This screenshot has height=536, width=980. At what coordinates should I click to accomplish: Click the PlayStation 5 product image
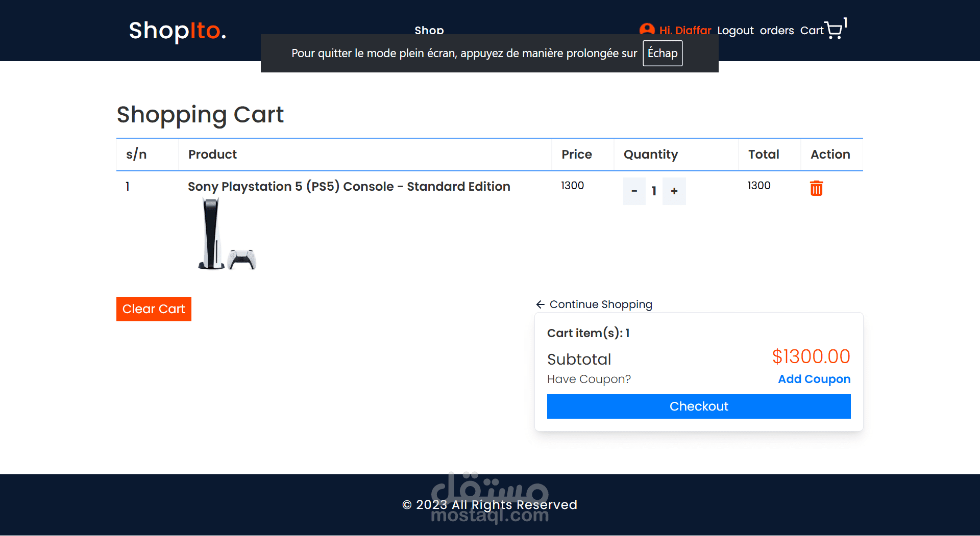click(227, 234)
